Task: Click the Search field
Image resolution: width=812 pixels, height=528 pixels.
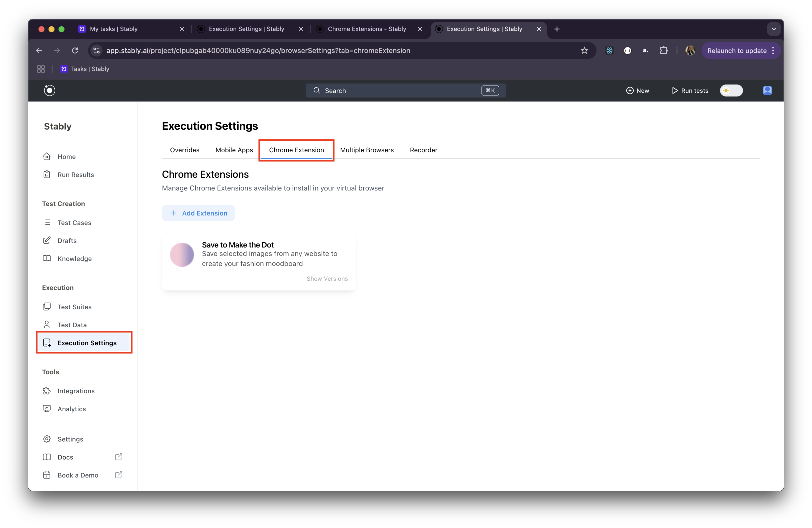Action: click(x=406, y=90)
